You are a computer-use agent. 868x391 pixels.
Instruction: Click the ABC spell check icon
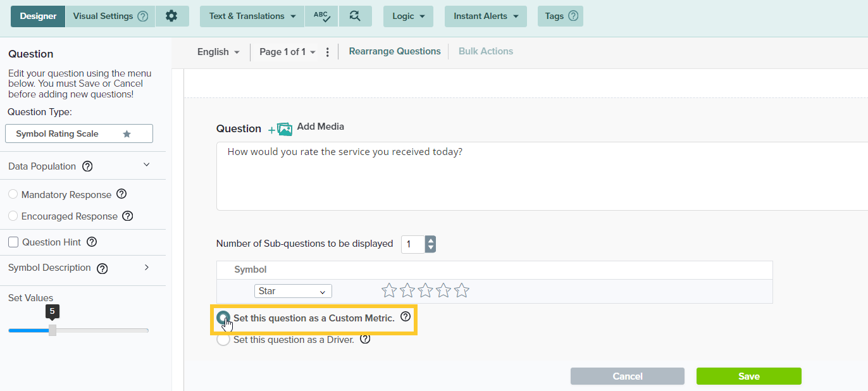point(321,16)
